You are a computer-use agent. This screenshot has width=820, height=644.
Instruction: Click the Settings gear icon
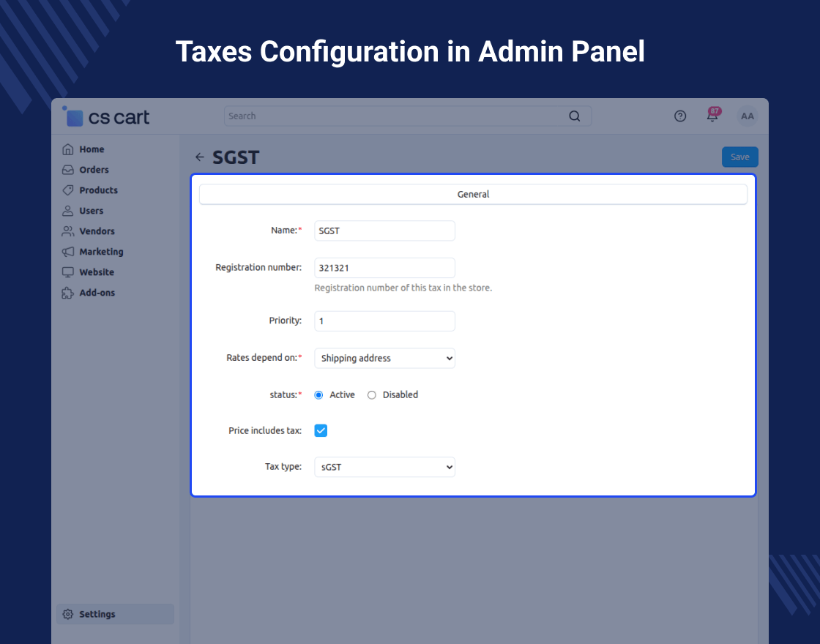(68, 614)
